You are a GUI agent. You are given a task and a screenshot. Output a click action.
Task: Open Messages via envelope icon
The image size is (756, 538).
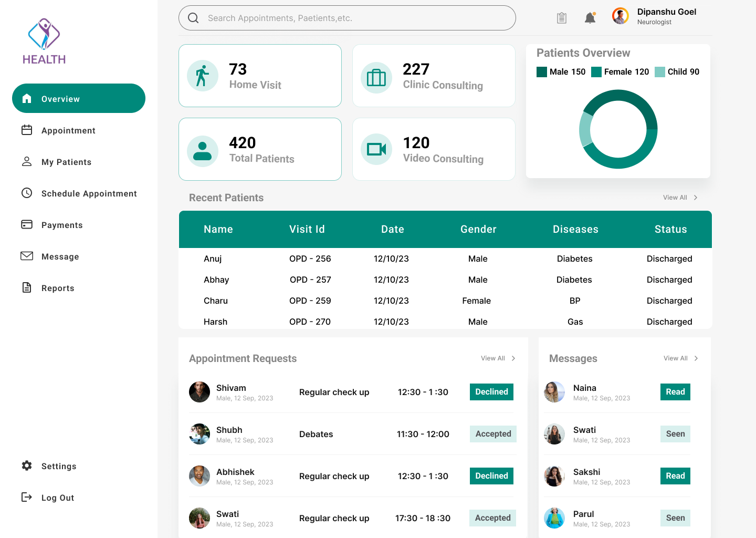[x=27, y=256]
